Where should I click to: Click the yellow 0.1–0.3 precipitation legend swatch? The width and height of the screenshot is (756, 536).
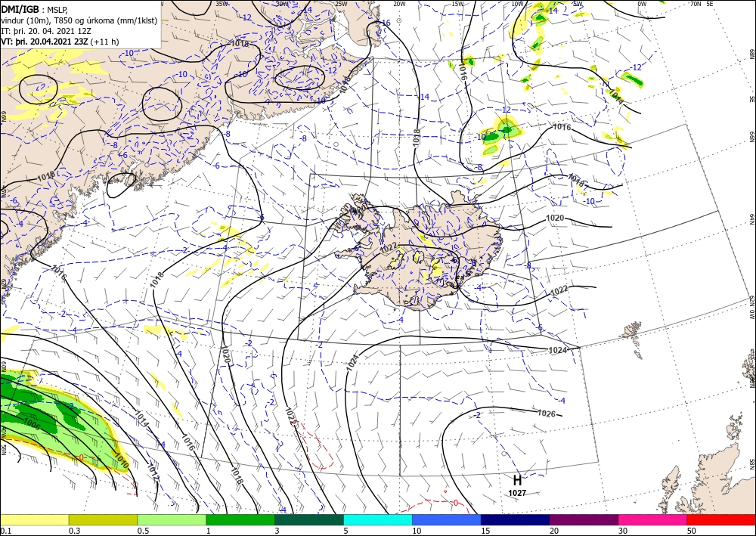pos(34,519)
